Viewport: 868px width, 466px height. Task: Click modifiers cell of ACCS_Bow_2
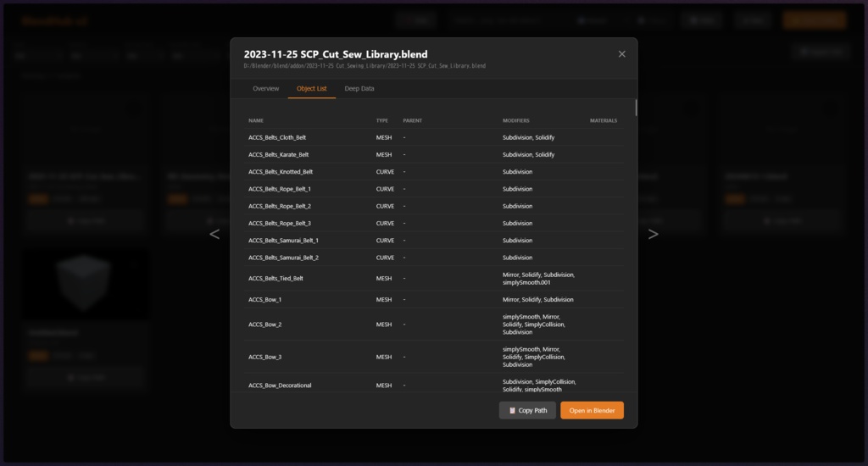[x=534, y=325]
